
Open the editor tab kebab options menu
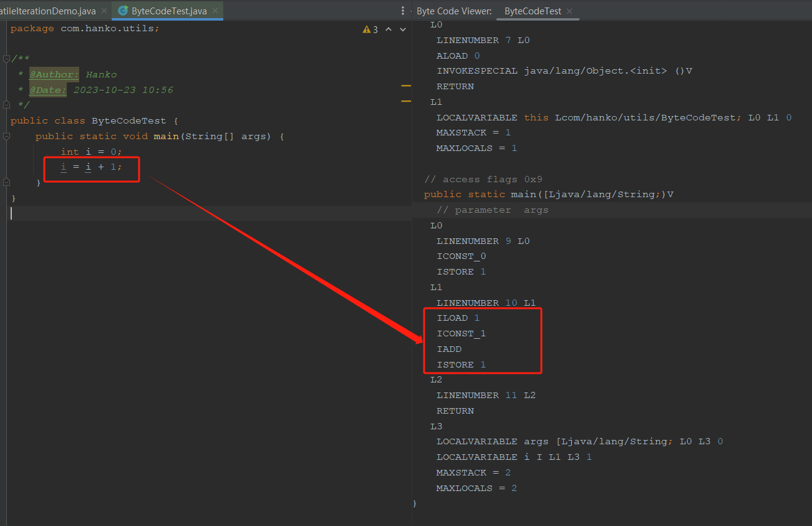click(402, 11)
